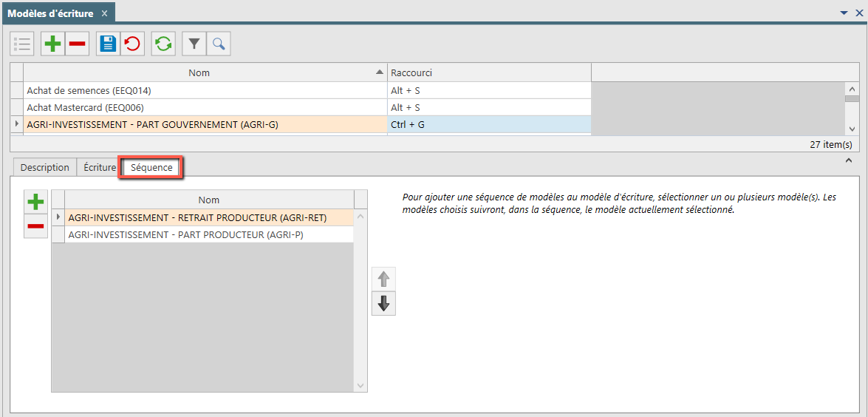Screen dimensions: 868x417
Task: Undo changes with the red circular arrow
Action: pyautogui.click(x=132, y=44)
